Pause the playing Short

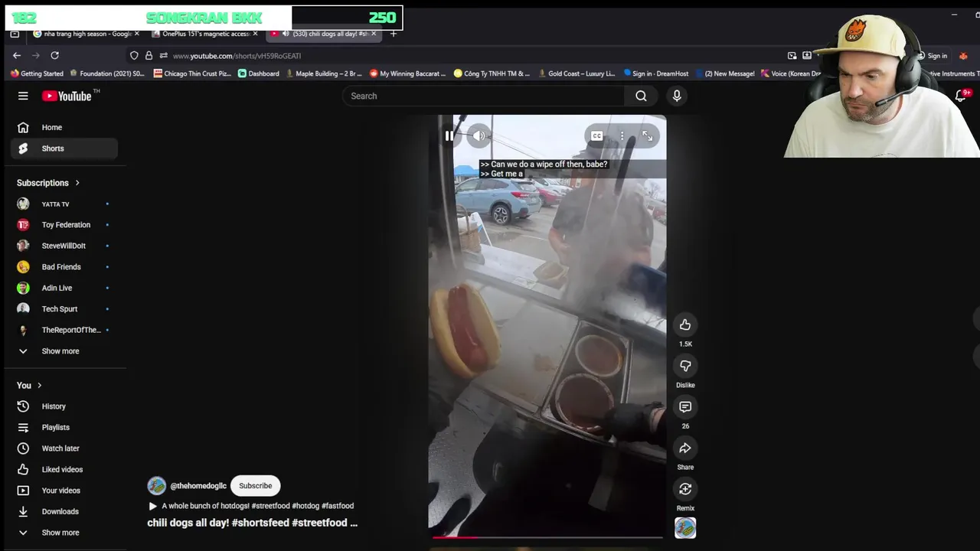point(449,136)
